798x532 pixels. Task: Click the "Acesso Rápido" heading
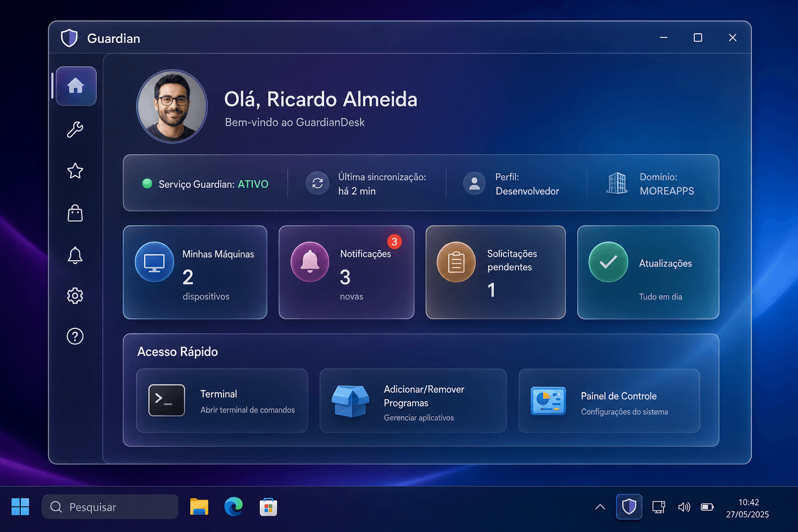pyautogui.click(x=178, y=352)
